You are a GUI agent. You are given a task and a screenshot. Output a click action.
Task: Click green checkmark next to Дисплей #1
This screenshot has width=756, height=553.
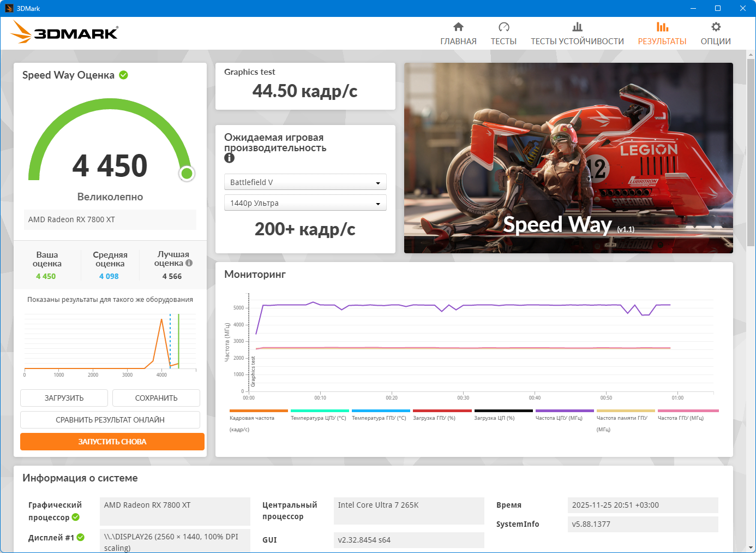[x=81, y=538]
